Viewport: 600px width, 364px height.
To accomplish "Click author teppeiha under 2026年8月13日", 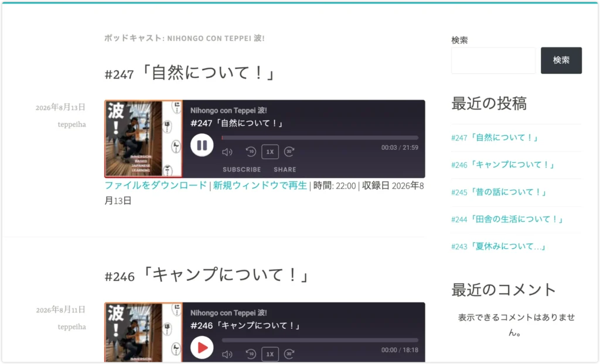I will tap(71, 124).
